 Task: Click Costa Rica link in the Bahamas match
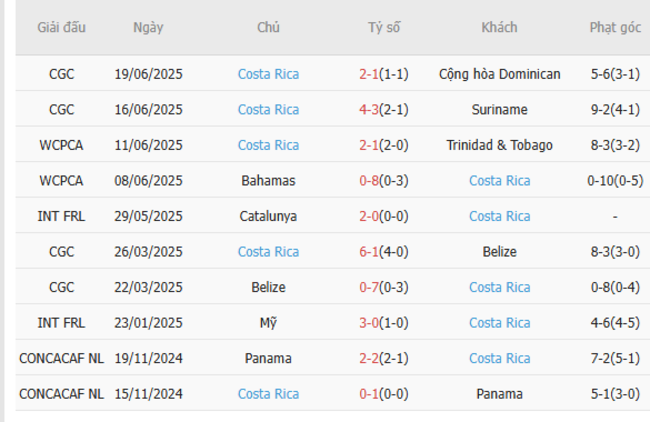tap(499, 181)
